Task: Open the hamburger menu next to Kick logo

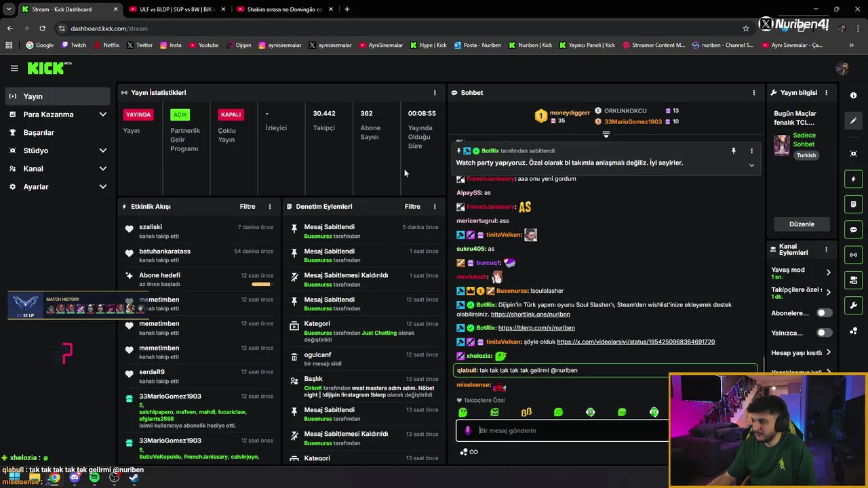Action: click(14, 68)
